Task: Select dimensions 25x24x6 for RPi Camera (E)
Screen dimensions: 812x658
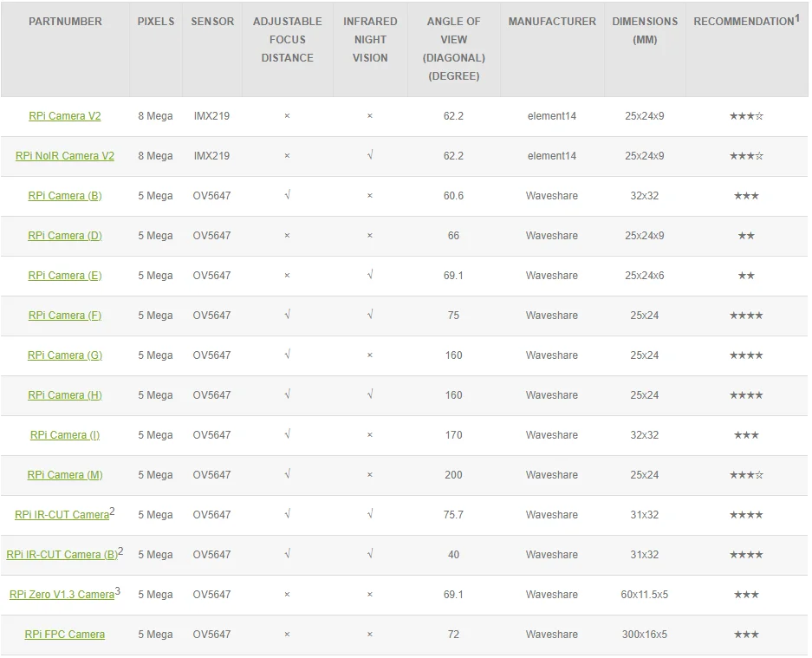Action: tap(645, 276)
